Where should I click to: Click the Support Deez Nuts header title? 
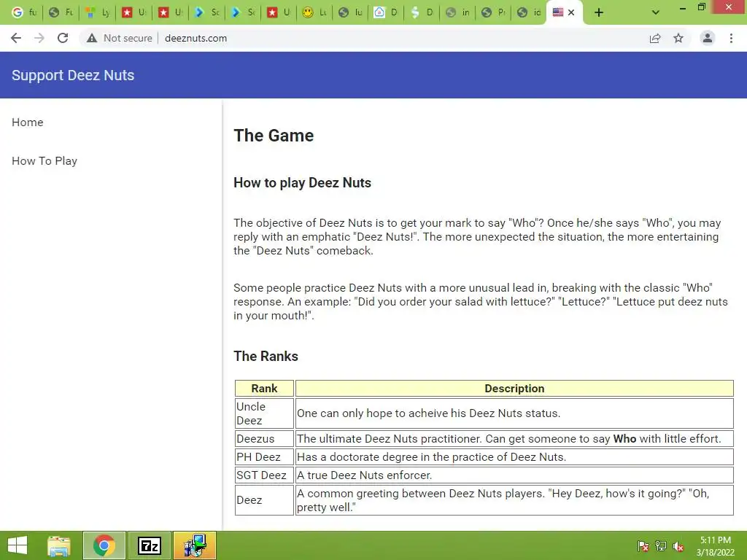[x=73, y=75]
